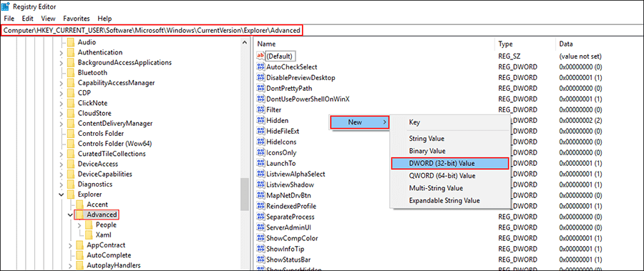The image size is (644, 271).
Task: Click the SeparateProcess value icon
Action: pyautogui.click(x=260, y=217)
